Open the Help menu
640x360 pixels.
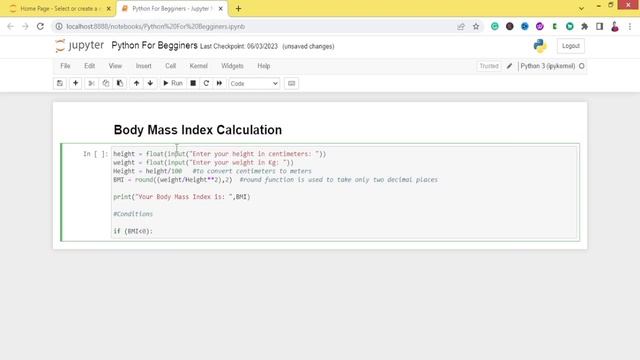click(x=264, y=66)
